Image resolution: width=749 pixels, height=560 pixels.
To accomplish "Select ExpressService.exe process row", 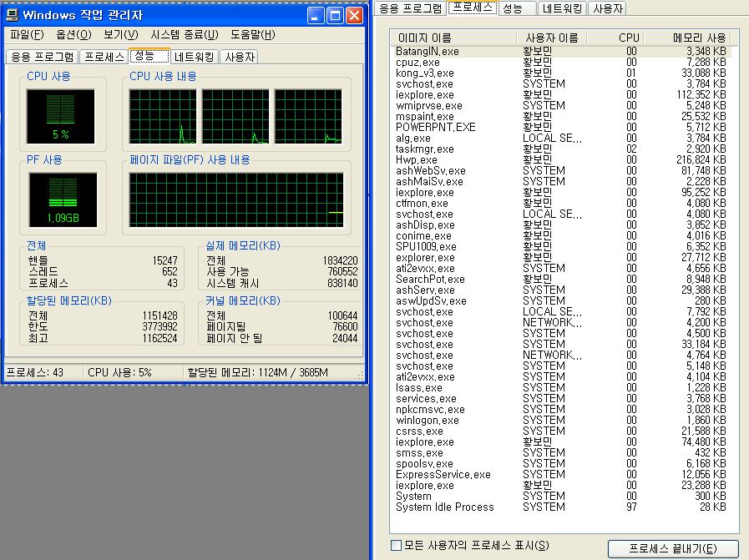I will [x=562, y=475].
